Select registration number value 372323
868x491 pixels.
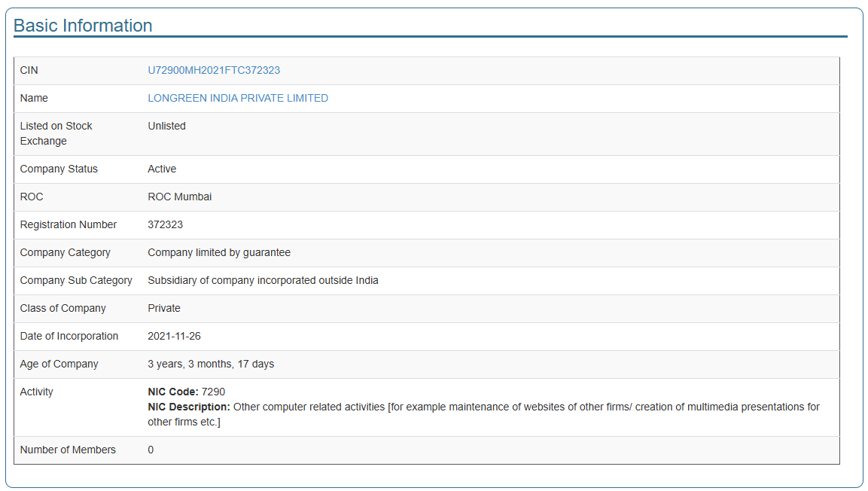tap(165, 224)
